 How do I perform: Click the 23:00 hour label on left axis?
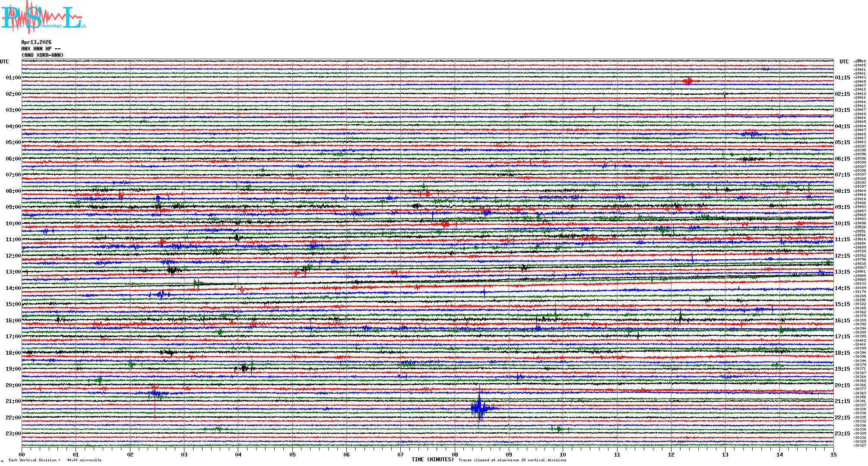coord(13,434)
